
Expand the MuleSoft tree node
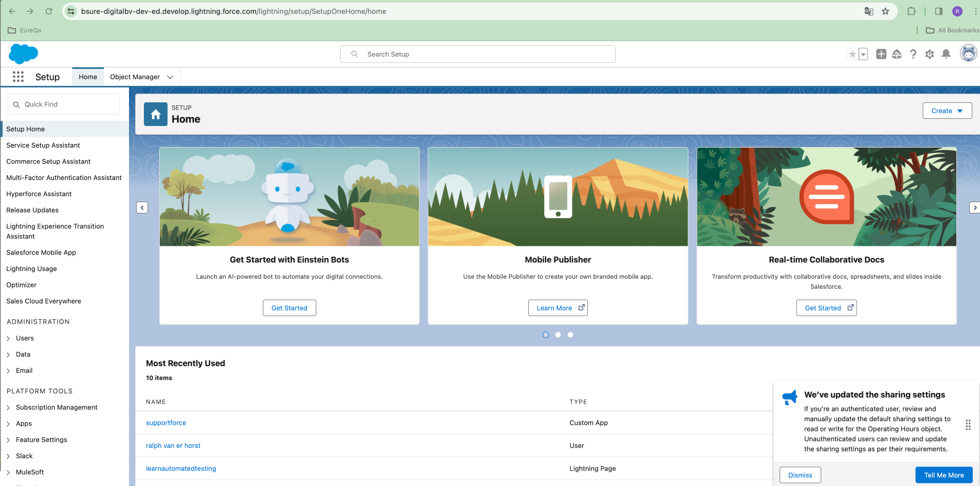pos(8,473)
